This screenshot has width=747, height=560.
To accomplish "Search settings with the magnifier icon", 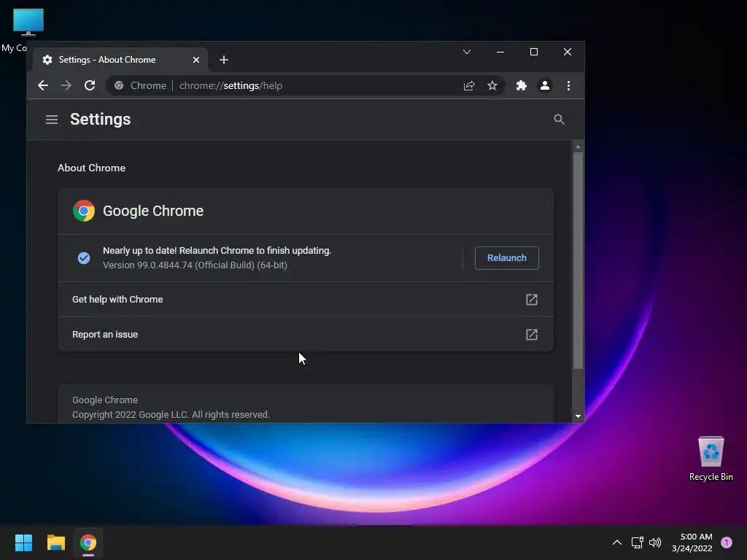I will coord(559,120).
